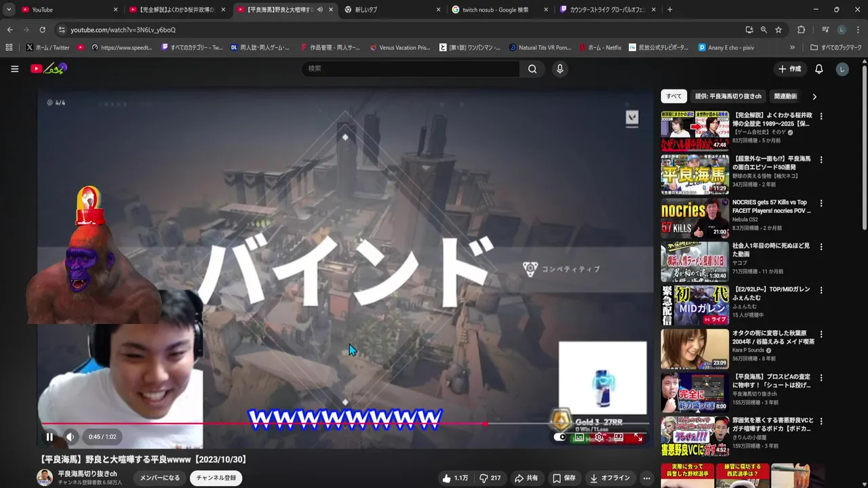The width and height of the screenshot is (868, 488).
Task: Go to the YouTube home logo
Action: point(49,68)
